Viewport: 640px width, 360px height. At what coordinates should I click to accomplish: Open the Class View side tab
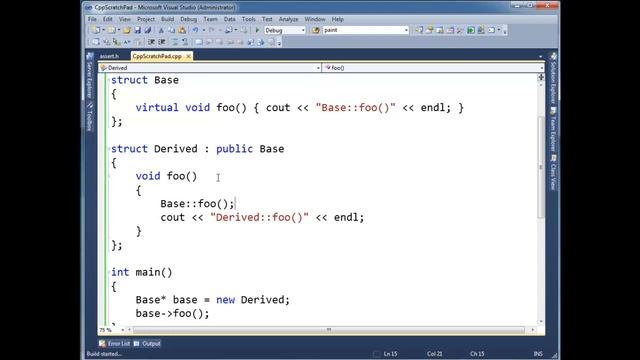(553, 172)
